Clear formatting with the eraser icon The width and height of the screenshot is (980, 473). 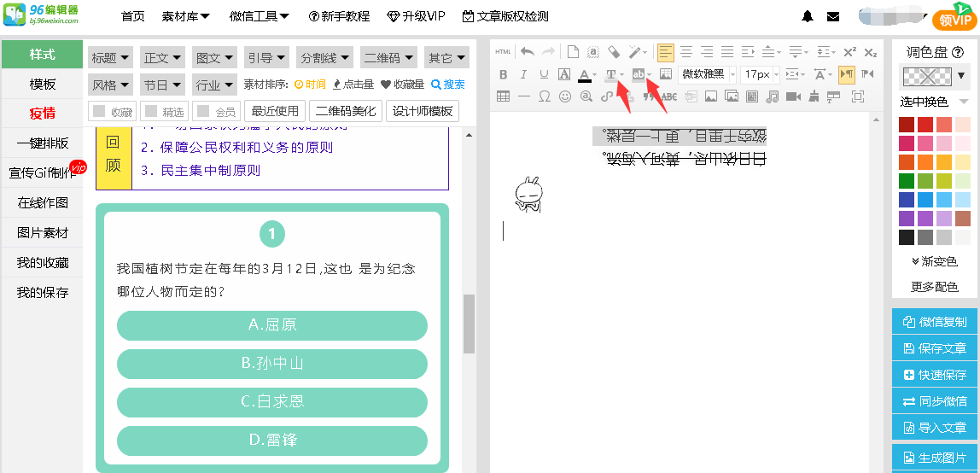click(x=614, y=52)
